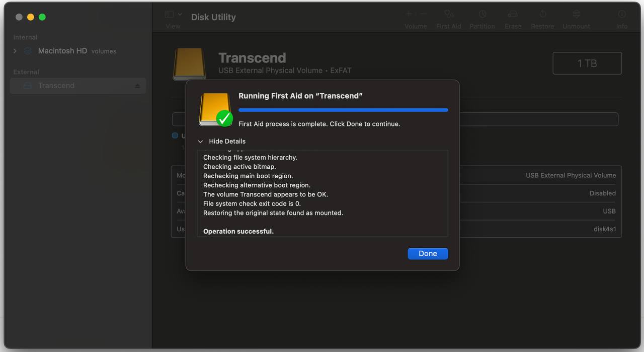
Task: Select Macintosh HD in the sidebar
Action: pos(77,51)
